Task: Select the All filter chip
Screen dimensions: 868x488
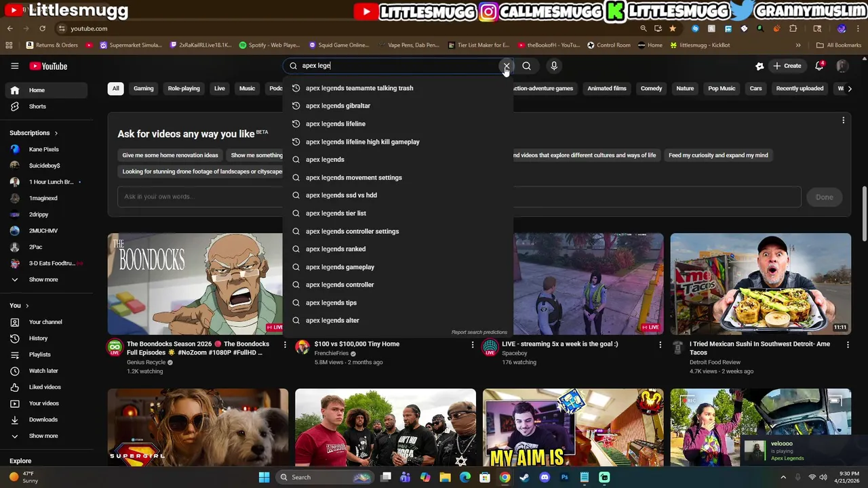Action: click(x=115, y=88)
